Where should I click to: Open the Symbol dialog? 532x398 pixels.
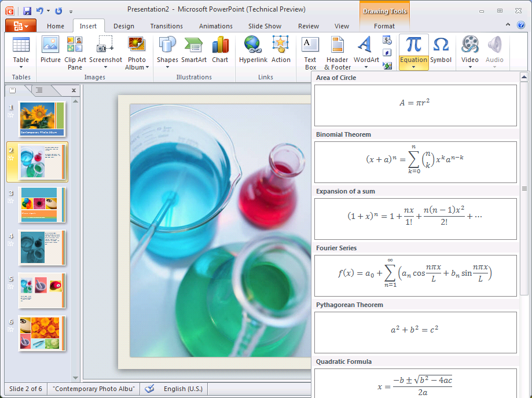tap(441, 50)
